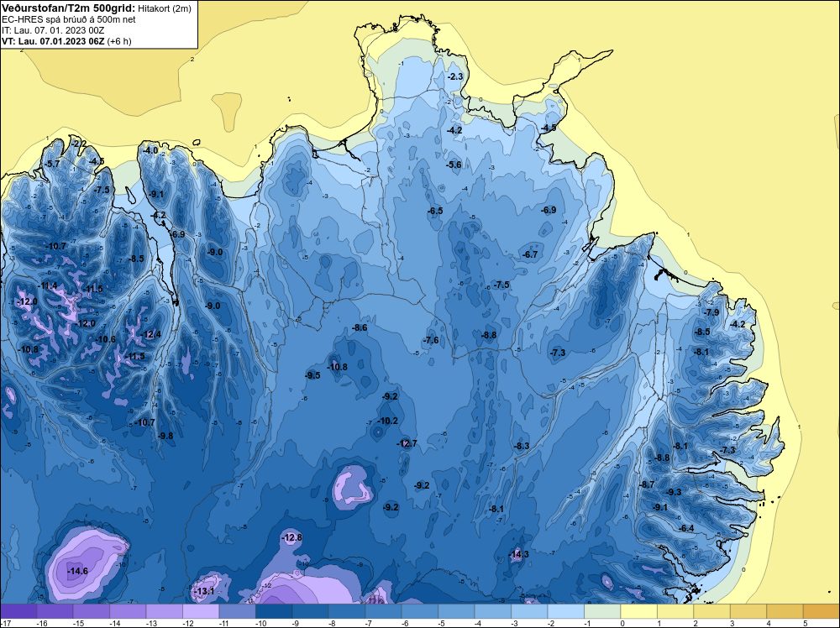Select the -6.7 temperature label
Image resolution: width=840 pixels, height=628 pixels.
pyautogui.click(x=530, y=255)
